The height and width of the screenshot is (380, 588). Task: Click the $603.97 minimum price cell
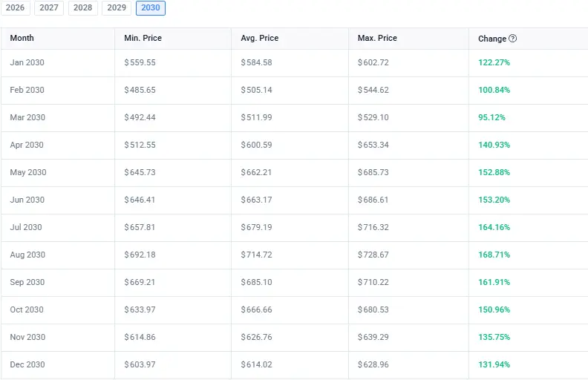[140, 364]
